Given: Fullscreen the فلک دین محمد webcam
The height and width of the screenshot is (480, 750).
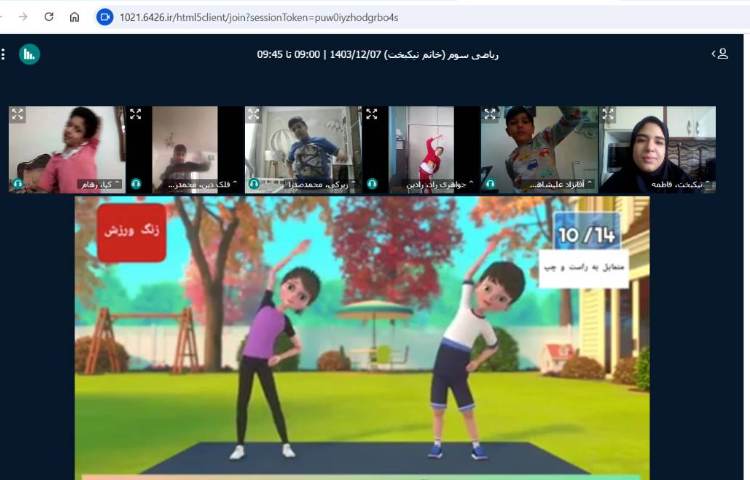Looking at the screenshot, I should (x=135, y=114).
